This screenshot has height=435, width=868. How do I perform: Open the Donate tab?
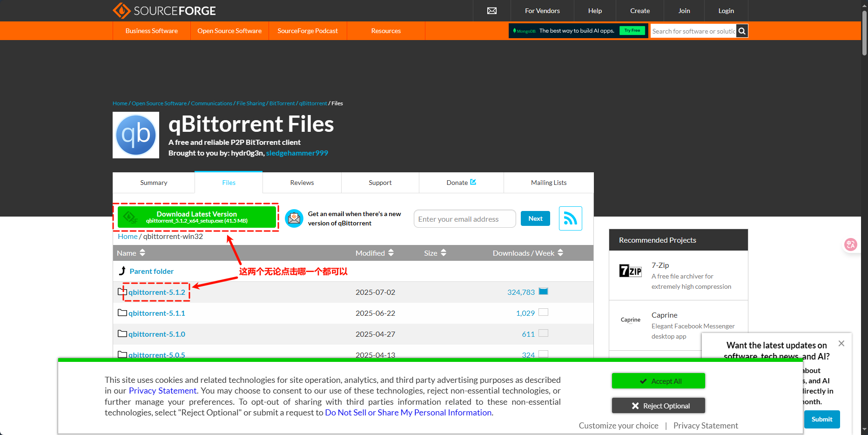pos(461,183)
